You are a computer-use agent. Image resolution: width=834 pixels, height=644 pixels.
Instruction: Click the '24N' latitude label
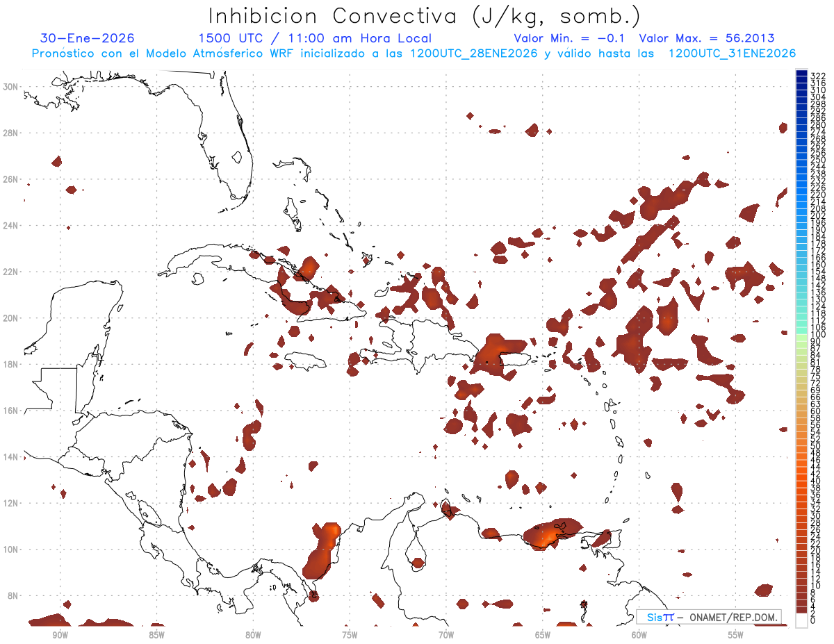pos(10,225)
